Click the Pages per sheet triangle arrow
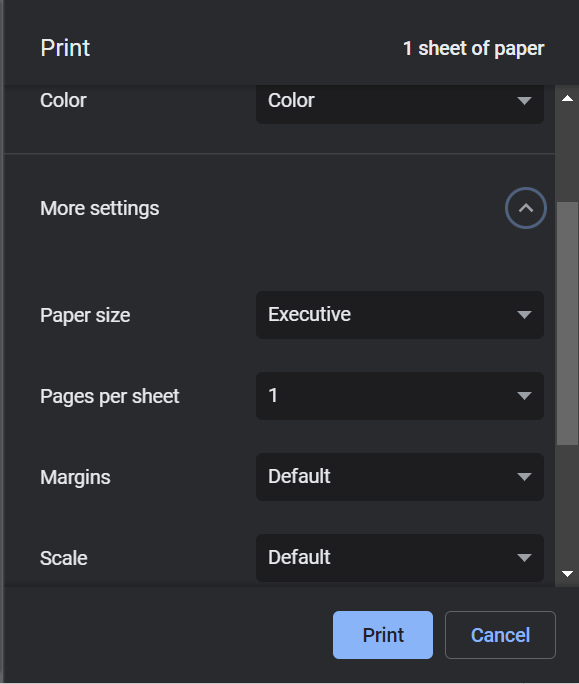This screenshot has width=579, height=684. (524, 396)
